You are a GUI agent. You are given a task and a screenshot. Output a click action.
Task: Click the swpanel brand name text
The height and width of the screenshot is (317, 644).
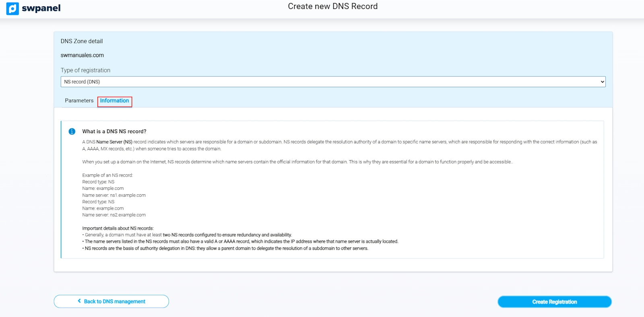pos(41,8)
